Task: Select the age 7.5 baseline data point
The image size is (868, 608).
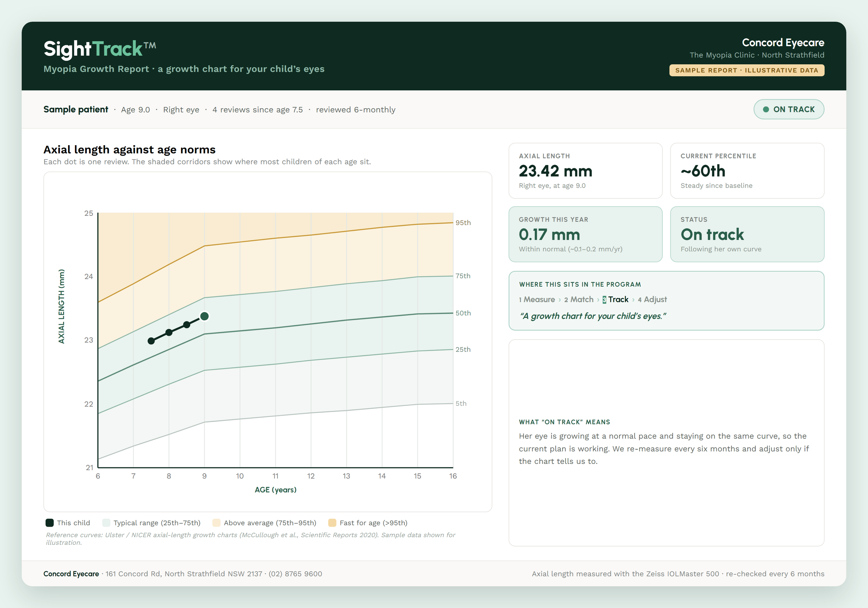Action: tap(151, 341)
